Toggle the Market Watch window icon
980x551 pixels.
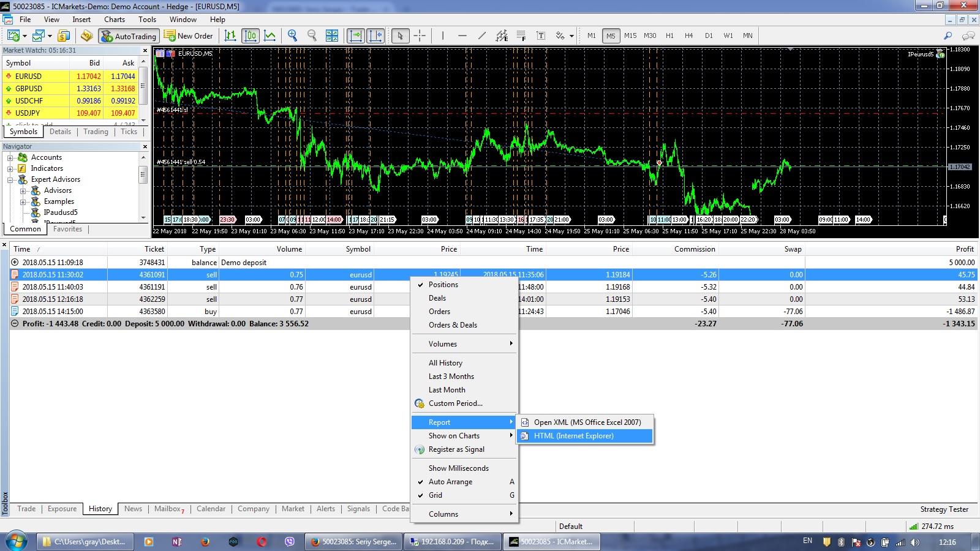pos(64,36)
